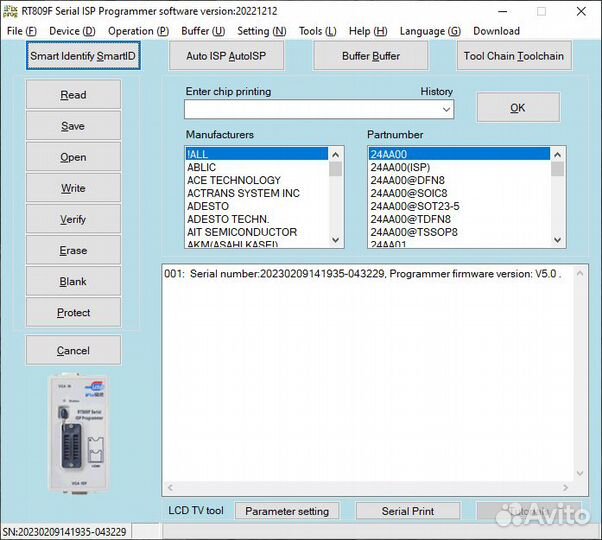602x540 pixels.
Task: Select part number 24AA00@TDFN8
Action: [x=459, y=219]
